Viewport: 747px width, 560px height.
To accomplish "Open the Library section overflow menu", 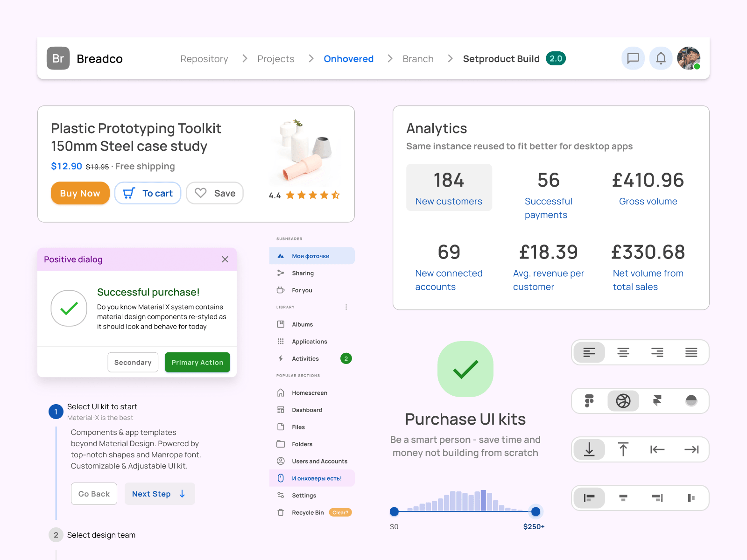I will coord(346,307).
